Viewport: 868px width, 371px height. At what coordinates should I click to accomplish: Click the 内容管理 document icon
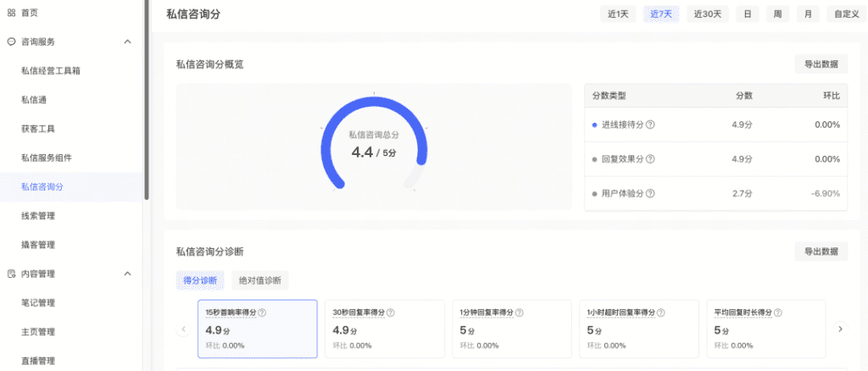pyautogui.click(x=11, y=274)
